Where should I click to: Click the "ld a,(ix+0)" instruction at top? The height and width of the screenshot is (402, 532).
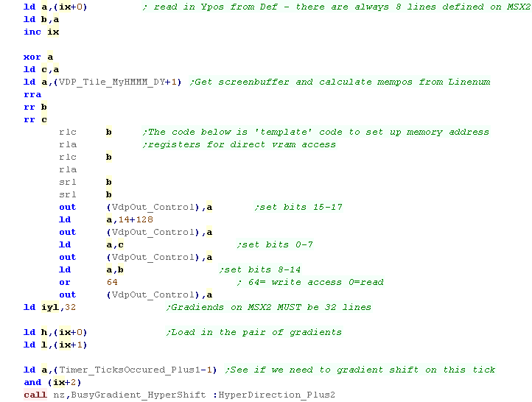[x=55, y=7]
